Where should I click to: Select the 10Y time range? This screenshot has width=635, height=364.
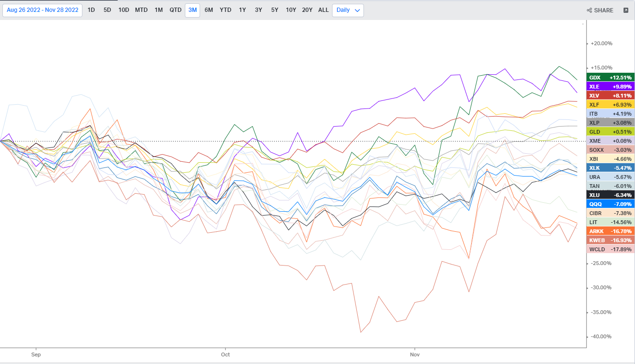tap(291, 10)
